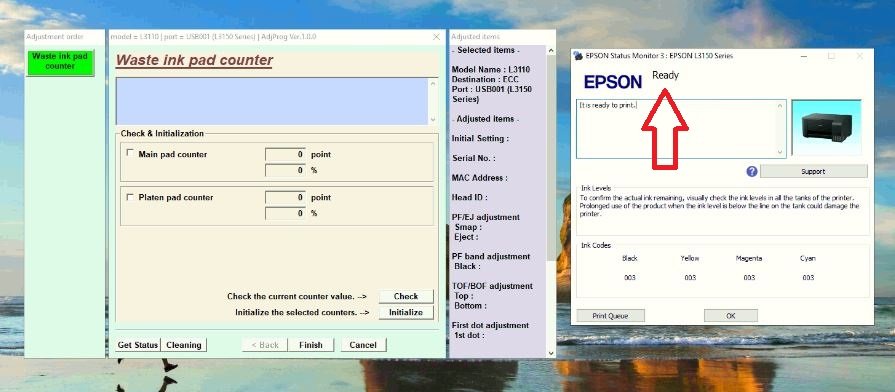Click the Check button
Image resolution: width=895 pixels, height=392 pixels.
pos(406,296)
